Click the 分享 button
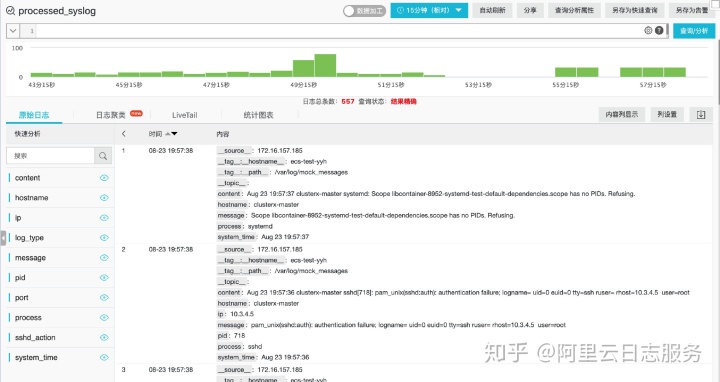This screenshot has height=382, width=720. tap(530, 10)
